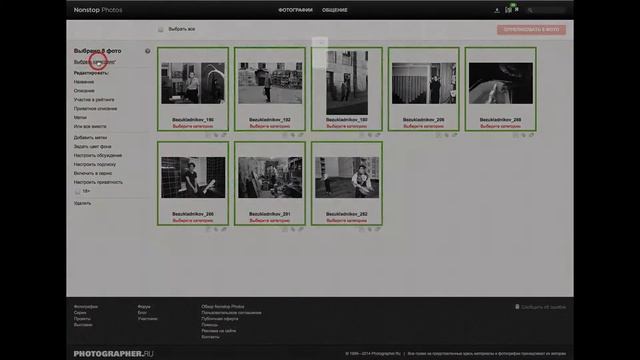Open Участники footer link
Image resolution: width=640 pixels, height=360 pixels.
[147, 319]
